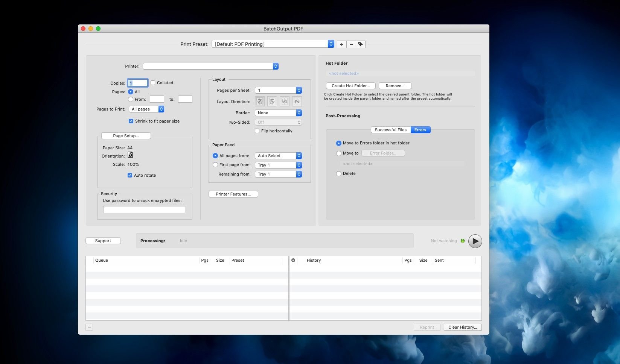Click the History checkmark column icon
Image resolution: width=620 pixels, height=364 pixels.
click(293, 260)
